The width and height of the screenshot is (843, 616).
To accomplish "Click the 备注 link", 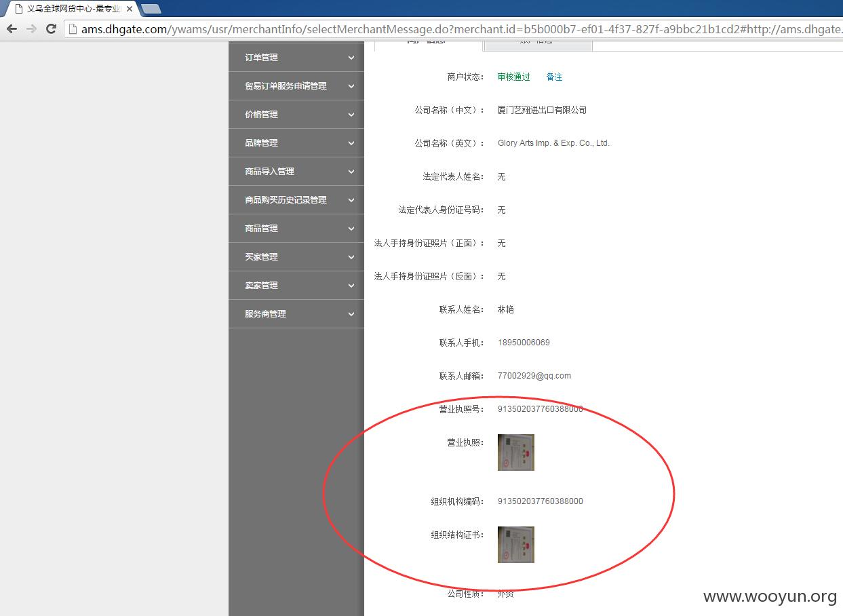I will [554, 77].
